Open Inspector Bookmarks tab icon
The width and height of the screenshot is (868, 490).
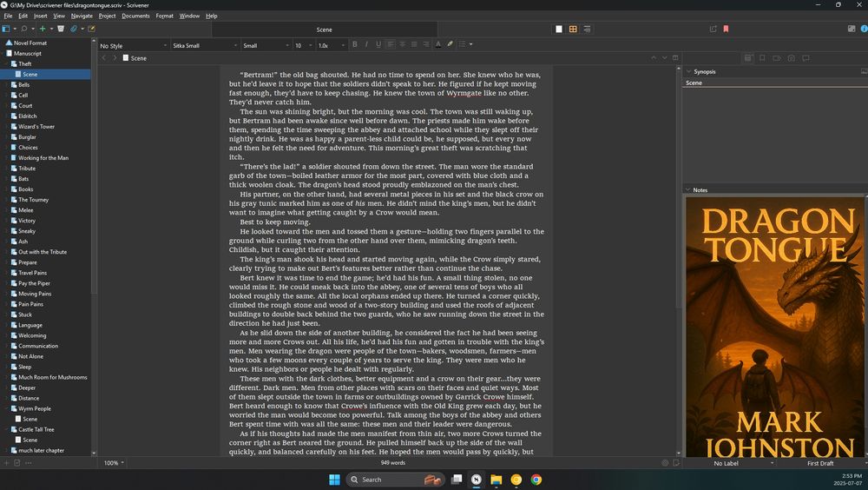[x=762, y=57]
